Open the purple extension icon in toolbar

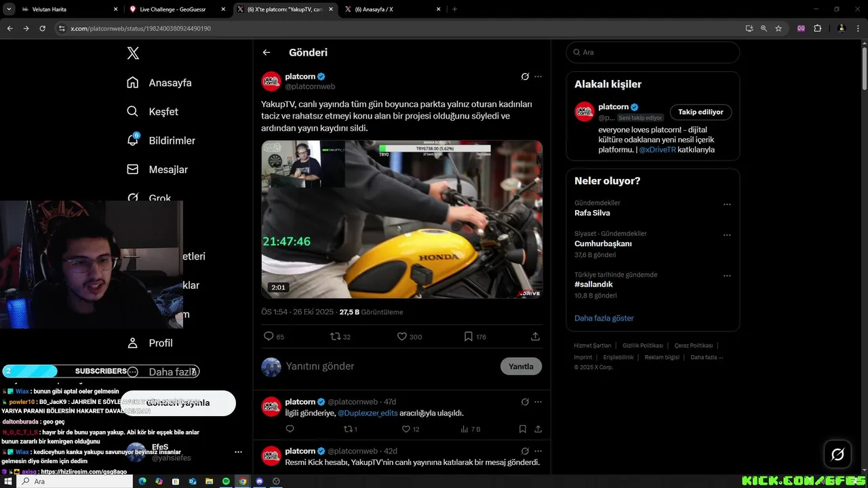(x=802, y=28)
